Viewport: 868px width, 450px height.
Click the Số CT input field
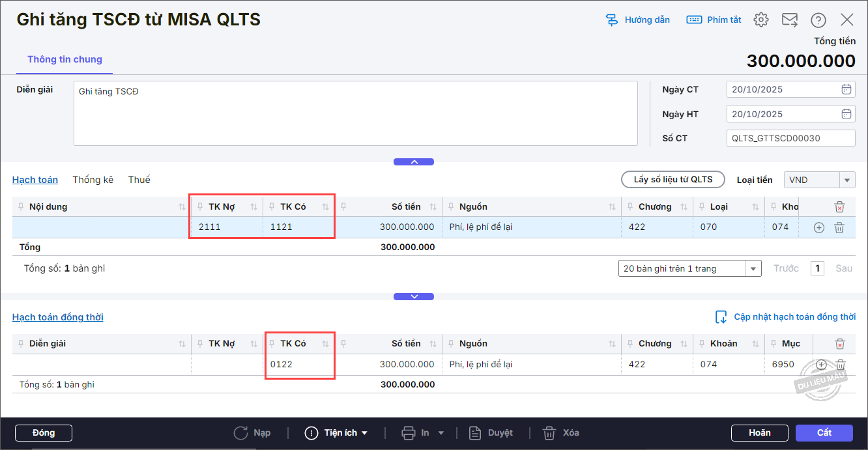coord(790,138)
